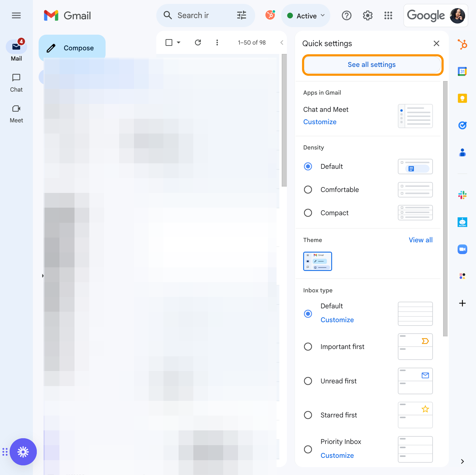The image size is (476, 475).
Task: Open Contacts in the side panel
Action: tap(462, 152)
